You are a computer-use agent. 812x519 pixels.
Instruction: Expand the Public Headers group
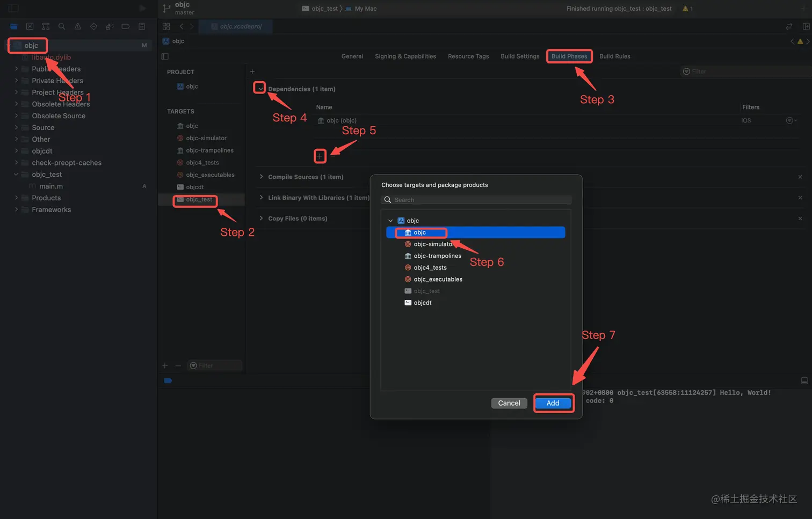click(16, 69)
